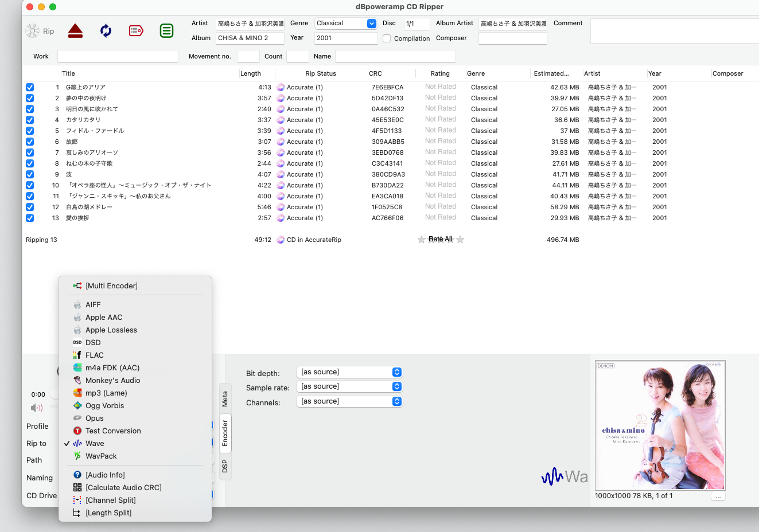Viewport: 759px width, 532px height.
Task: Pick the checked Wave encoder
Action: (135, 443)
